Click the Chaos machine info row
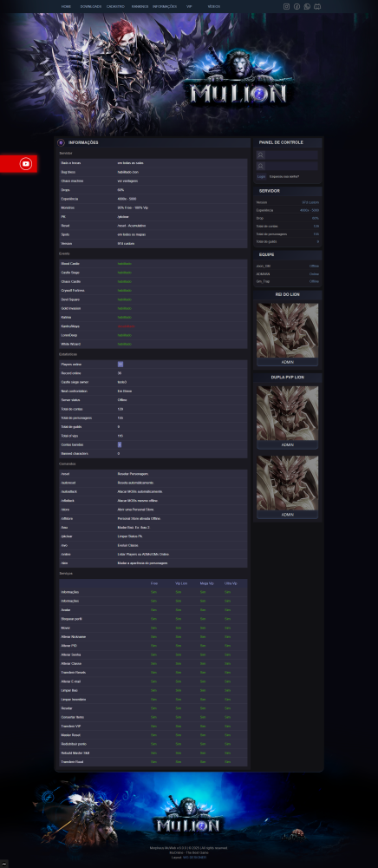 click(153, 181)
